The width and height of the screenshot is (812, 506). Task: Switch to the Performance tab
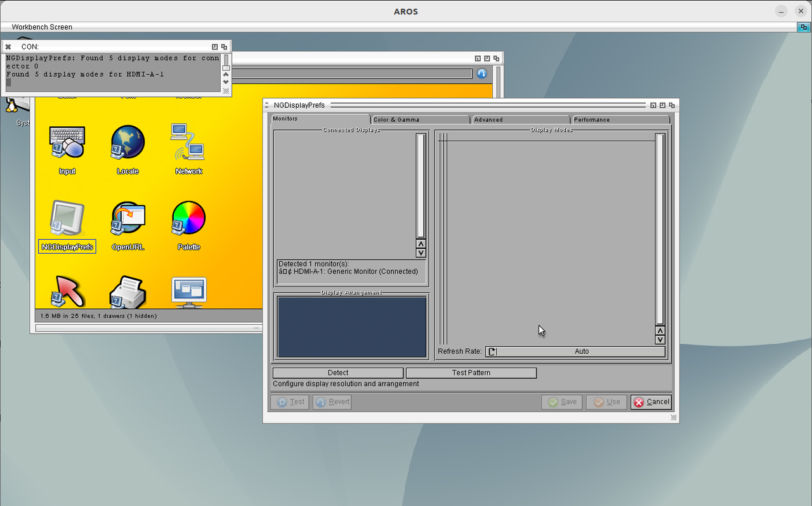click(x=620, y=120)
